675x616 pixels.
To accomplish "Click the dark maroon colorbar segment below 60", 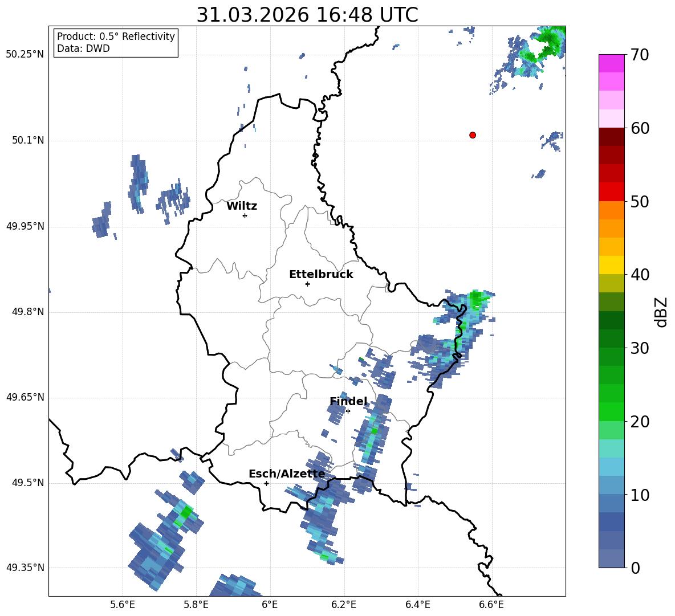I will [611, 137].
